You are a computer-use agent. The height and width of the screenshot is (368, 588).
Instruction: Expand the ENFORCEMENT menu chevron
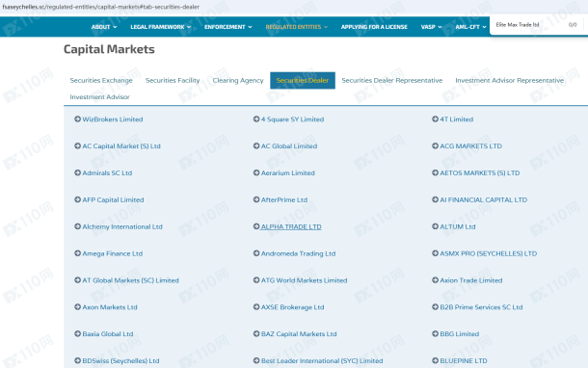click(x=250, y=27)
